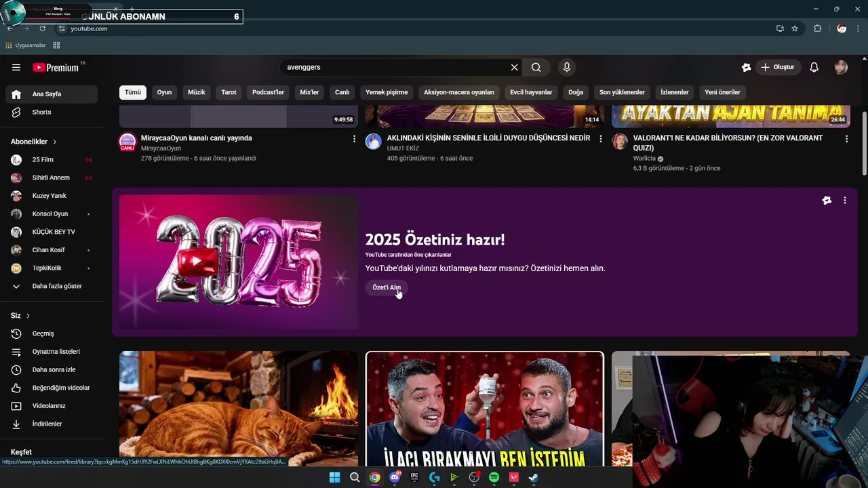Select Canlı filter chip
Viewport: 868px width, 488px height.
(342, 92)
